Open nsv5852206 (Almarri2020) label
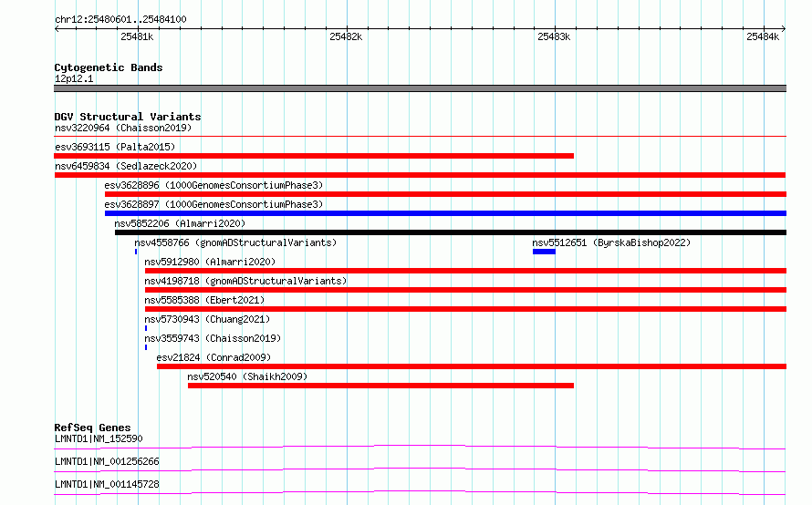This screenshot has height=505, width=812. point(180,223)
